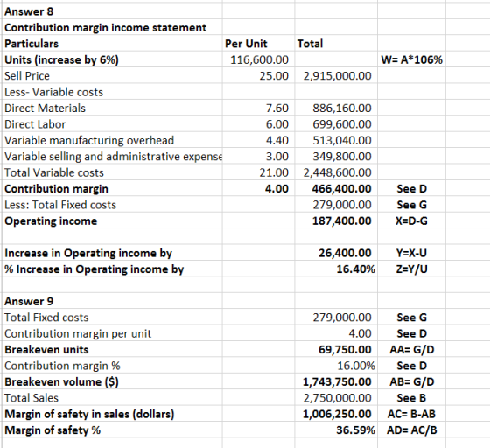This screenshot has height=448, width=490.
Task: Click the 1,006,250.00 margin of safety value
Action: (337, 415)
